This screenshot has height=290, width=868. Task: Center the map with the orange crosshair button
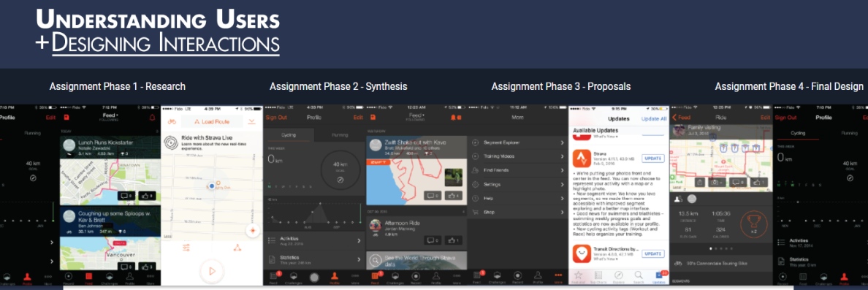pyautogui.click(x=252, y=230)
